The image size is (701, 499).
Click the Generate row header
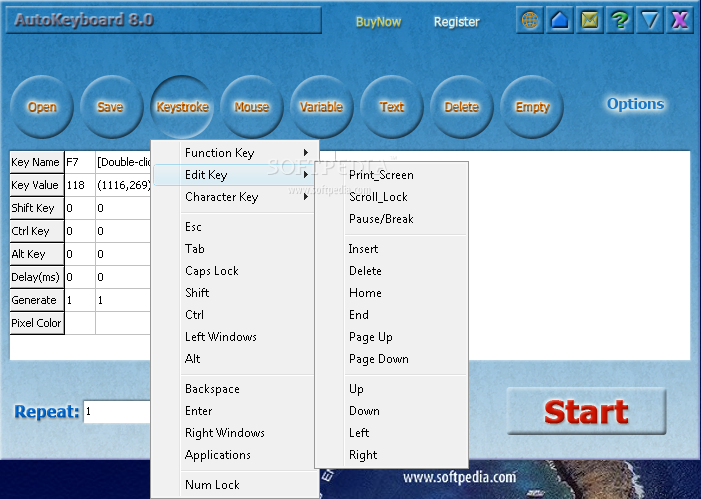37,300
